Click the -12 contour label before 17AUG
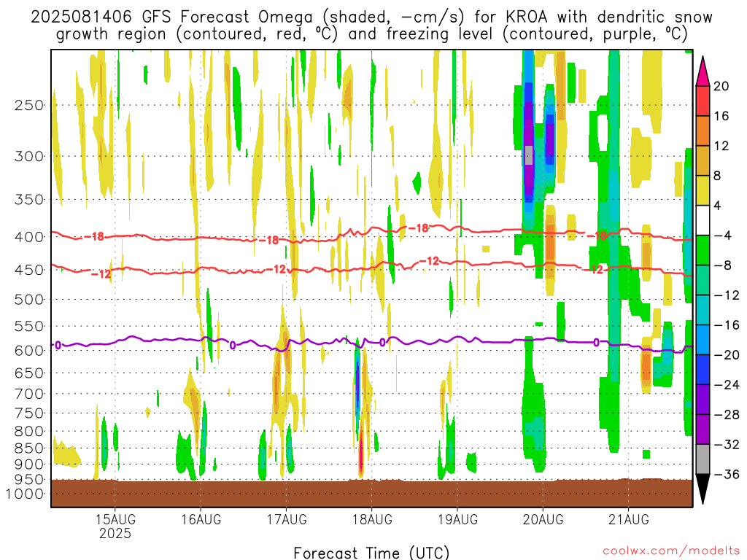Screen dimensions: 747x560 (276, 269)
